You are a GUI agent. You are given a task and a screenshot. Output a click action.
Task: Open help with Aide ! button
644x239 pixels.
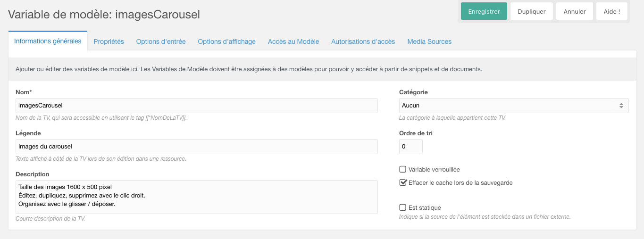612,11
